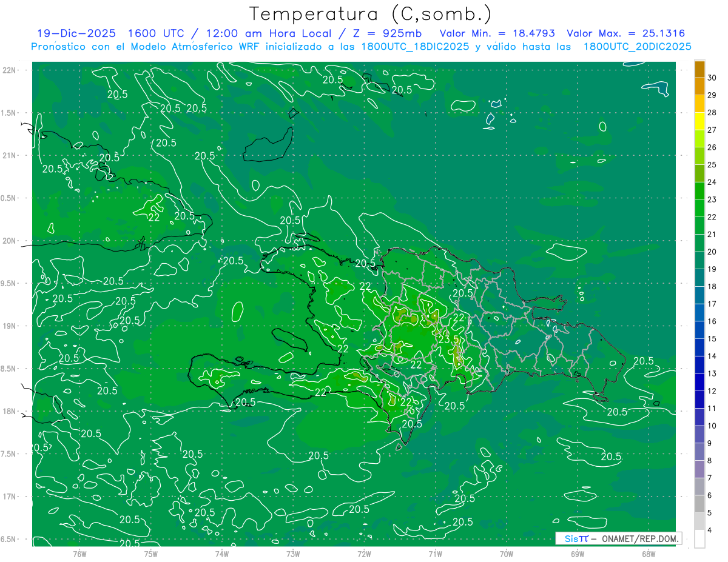Select the Valor Min. = 18.4793 readout
Screen dimensions: 728x562
tap(497, 33)
